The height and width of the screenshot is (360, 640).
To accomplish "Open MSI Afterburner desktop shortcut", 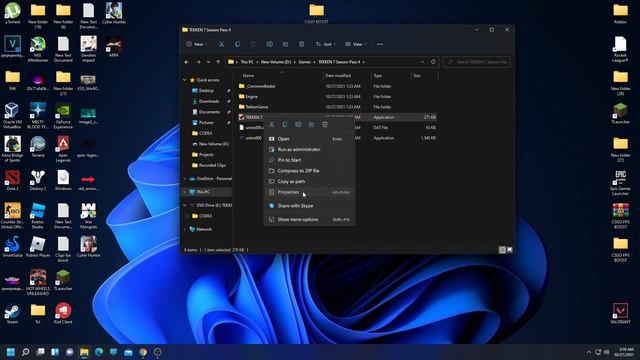I will 38,49.
